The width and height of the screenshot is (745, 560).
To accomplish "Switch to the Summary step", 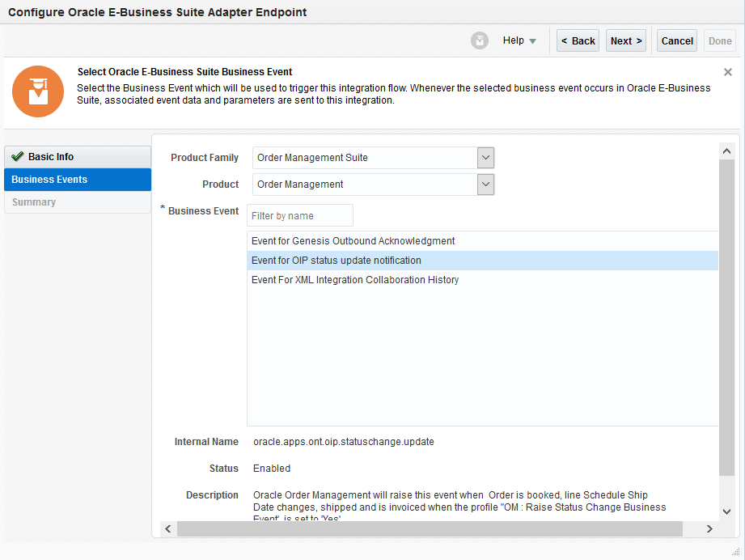I will point(33,202).
